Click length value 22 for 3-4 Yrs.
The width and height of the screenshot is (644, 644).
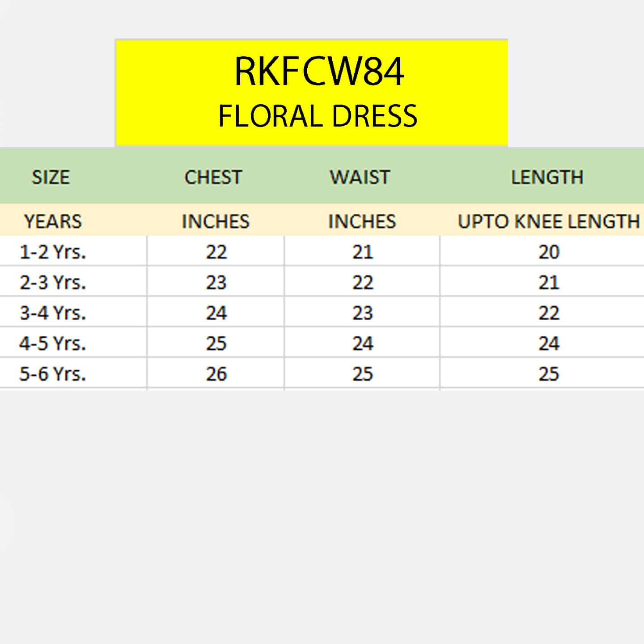tap(549, 313)
